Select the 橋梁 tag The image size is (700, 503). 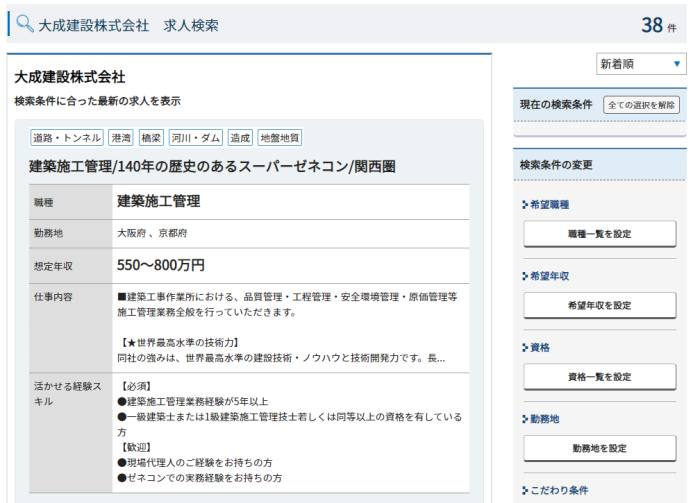[x=151, y=138]
